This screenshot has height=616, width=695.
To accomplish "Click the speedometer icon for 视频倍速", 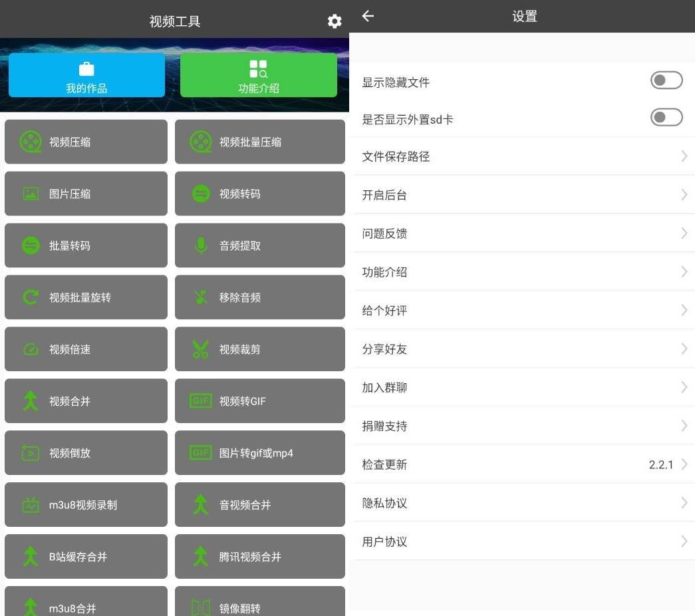I will 31,349.
